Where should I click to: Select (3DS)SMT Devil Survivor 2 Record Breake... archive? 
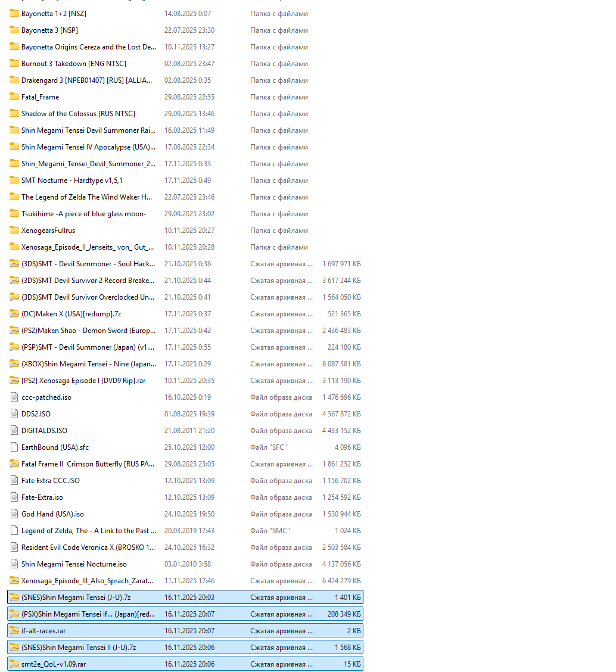(88, 281)
